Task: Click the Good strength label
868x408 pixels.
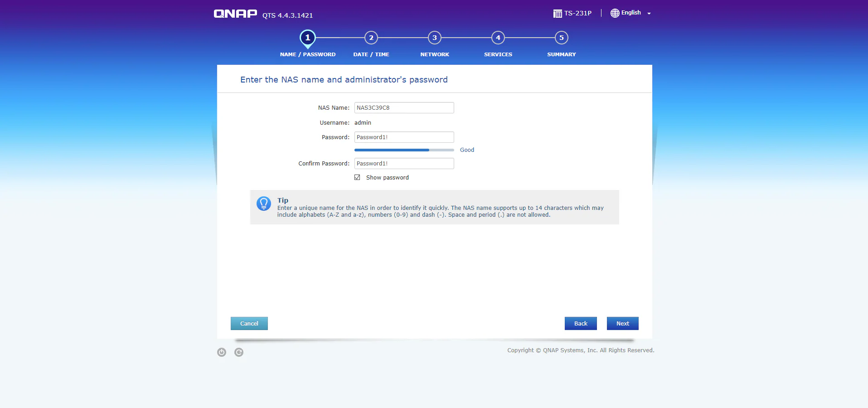Action: click(467, 150)
